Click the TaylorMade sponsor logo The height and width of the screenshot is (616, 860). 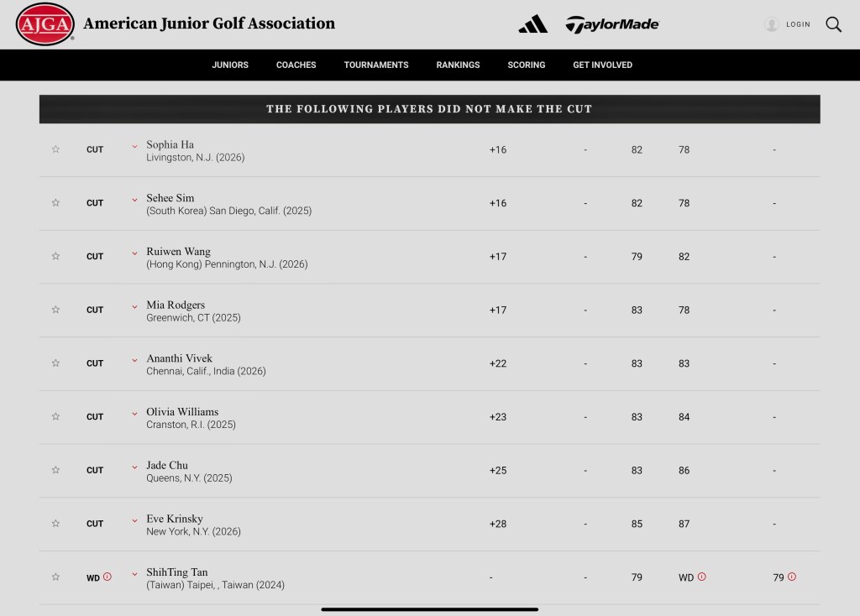[612, 24]
